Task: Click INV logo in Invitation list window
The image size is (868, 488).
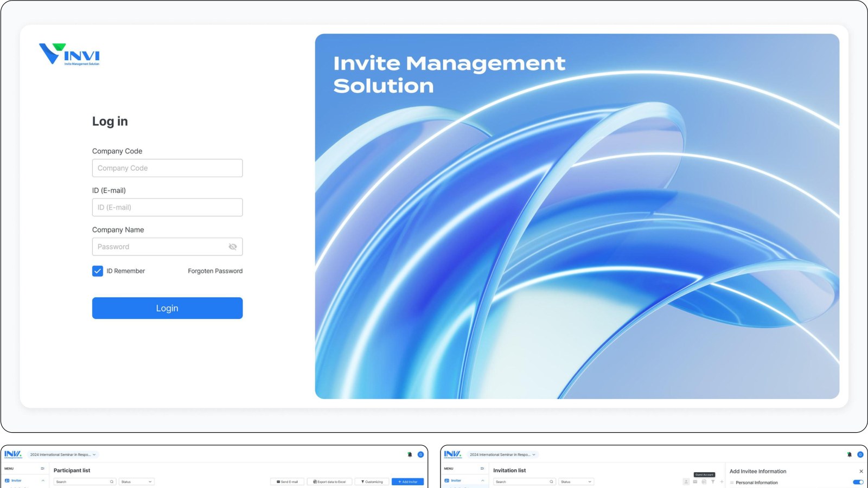Action: click(x=452, y=454)
